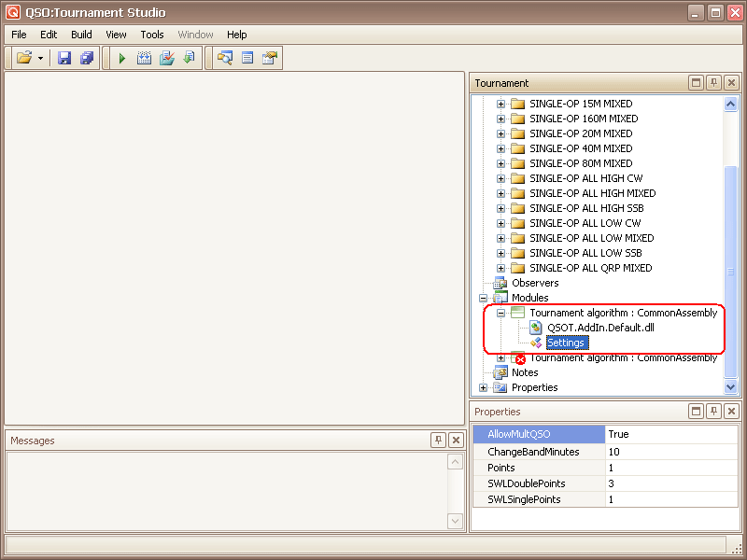Click the Save All stacked floppies icon
Viewport: 747px width, 560px height.
[x=87, y=58]
